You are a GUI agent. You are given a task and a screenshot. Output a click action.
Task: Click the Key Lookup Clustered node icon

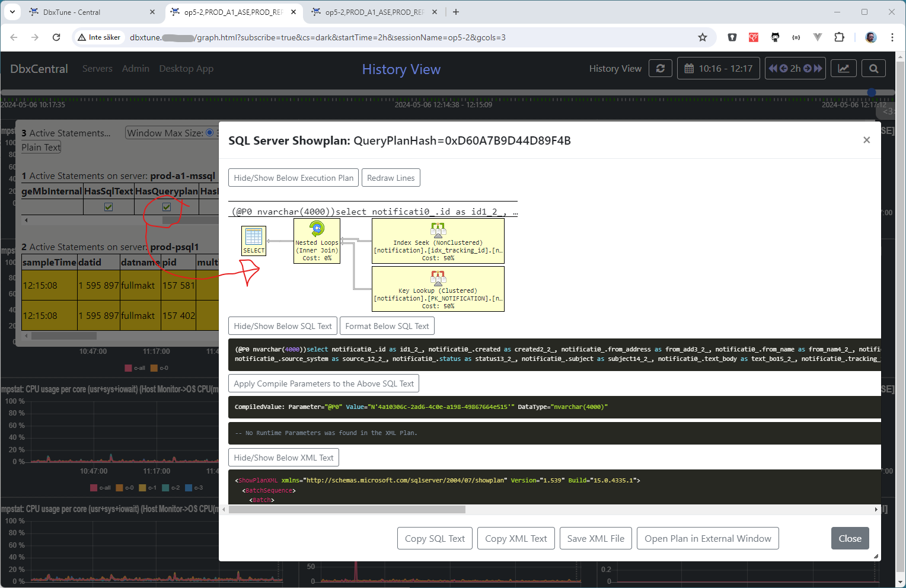click(x=438, y=277)
